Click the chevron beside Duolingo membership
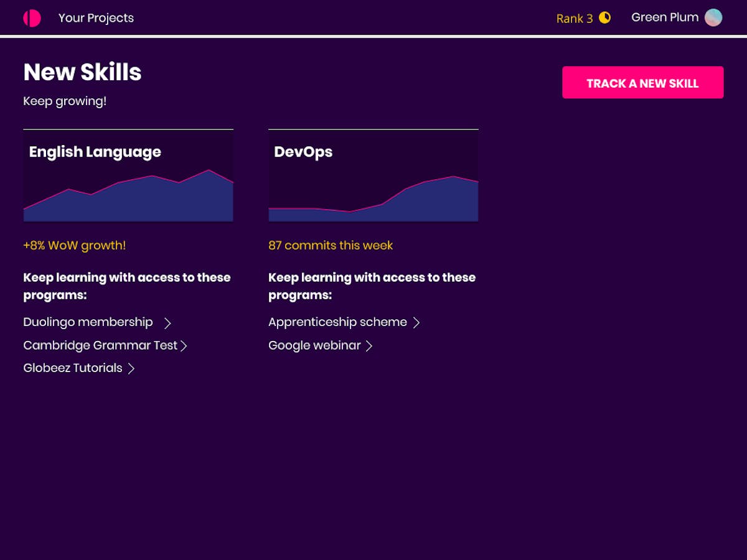Screen dimensions: 747x560 coord(167,323)
